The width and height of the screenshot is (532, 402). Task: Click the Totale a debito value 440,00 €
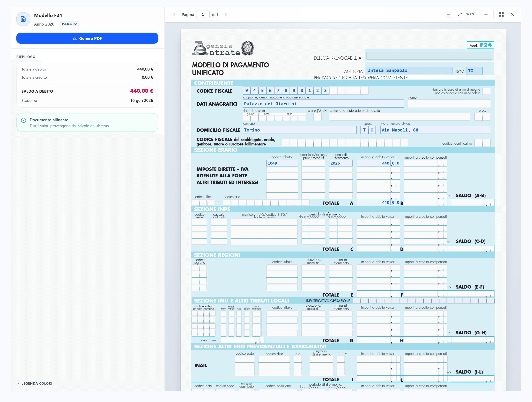point(145,69)
